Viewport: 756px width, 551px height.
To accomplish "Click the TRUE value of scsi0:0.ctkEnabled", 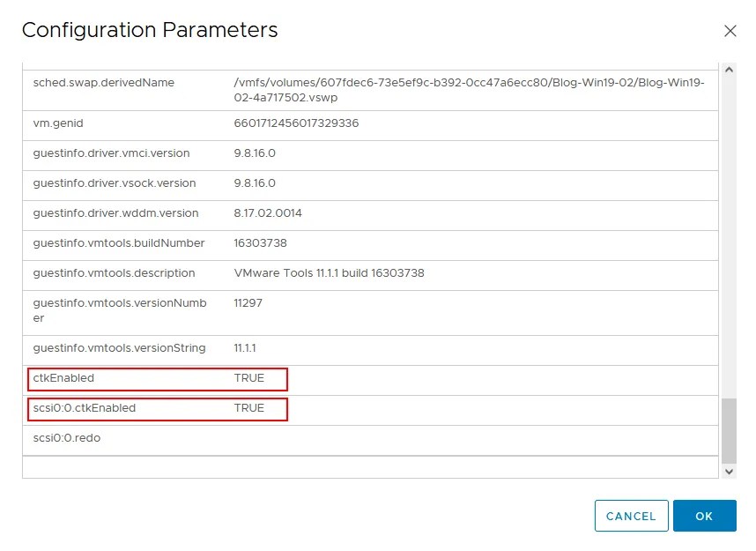I will 252,408.
